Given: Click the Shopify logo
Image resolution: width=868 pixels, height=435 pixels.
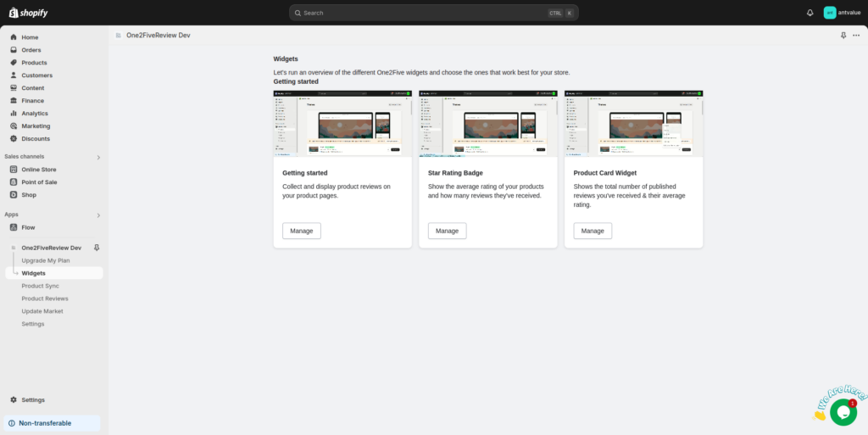Looking at the screenshot, I should [x=28, y=13].
